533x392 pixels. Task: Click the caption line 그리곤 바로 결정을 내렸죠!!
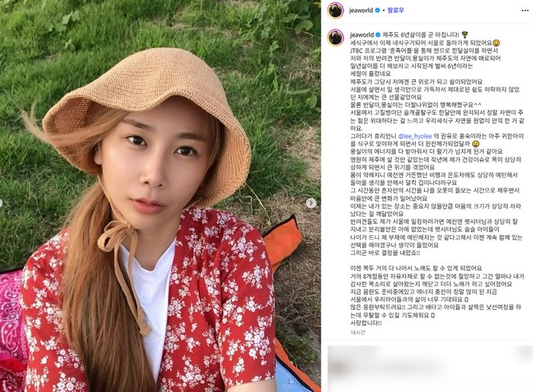(385, 253)
